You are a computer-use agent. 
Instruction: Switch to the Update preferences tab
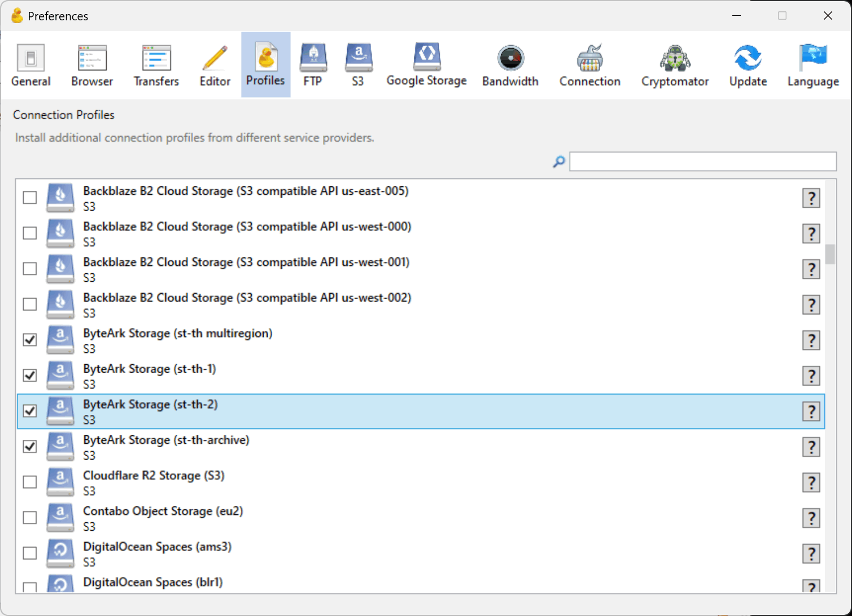[x=748, y=65]
